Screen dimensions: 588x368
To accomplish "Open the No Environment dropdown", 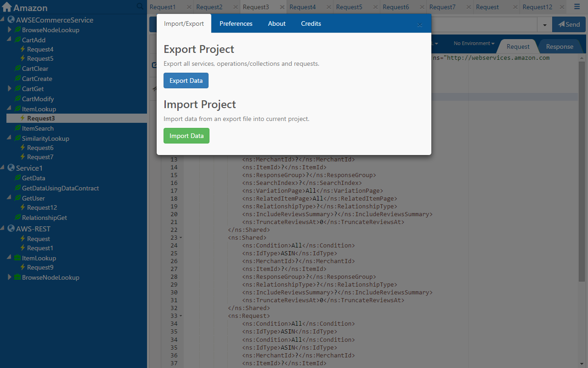I will pos(474,43).
